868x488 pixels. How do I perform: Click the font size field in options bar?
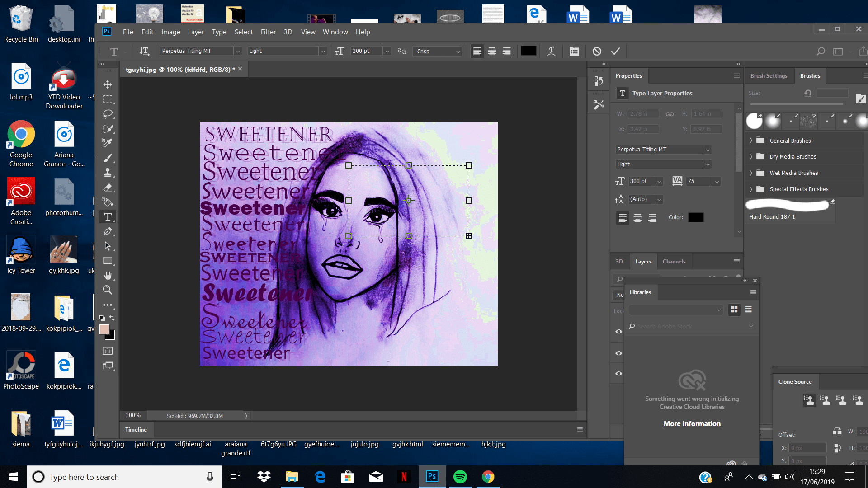[x=366, y=51]
